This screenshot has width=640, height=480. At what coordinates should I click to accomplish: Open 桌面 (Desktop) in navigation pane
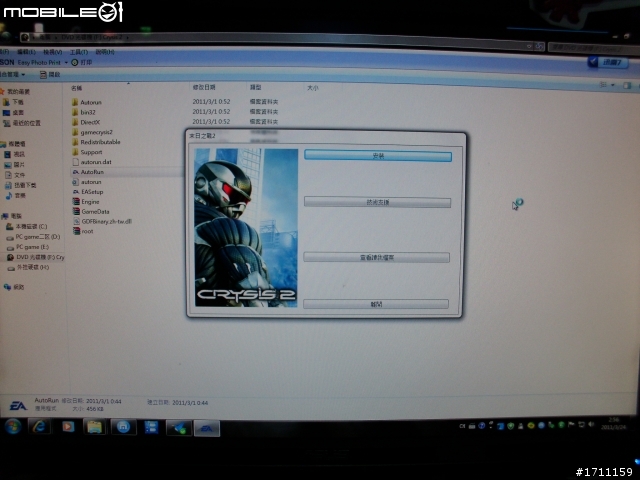click(x=13, y=113)
